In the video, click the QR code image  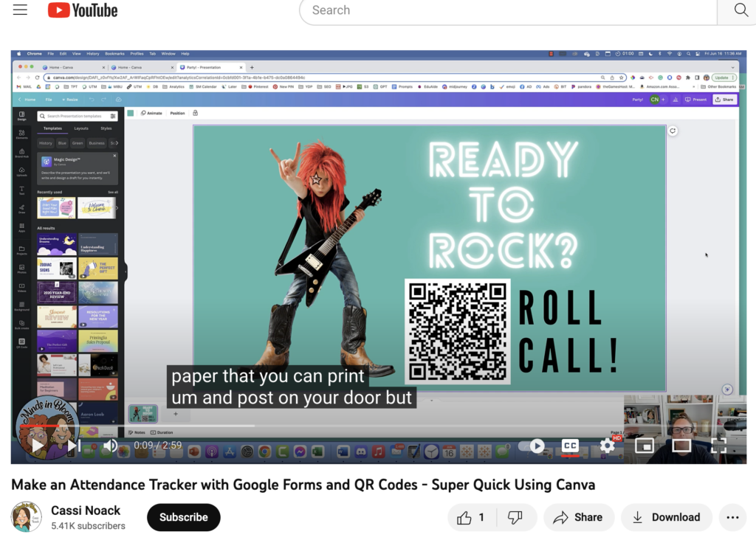457,331
